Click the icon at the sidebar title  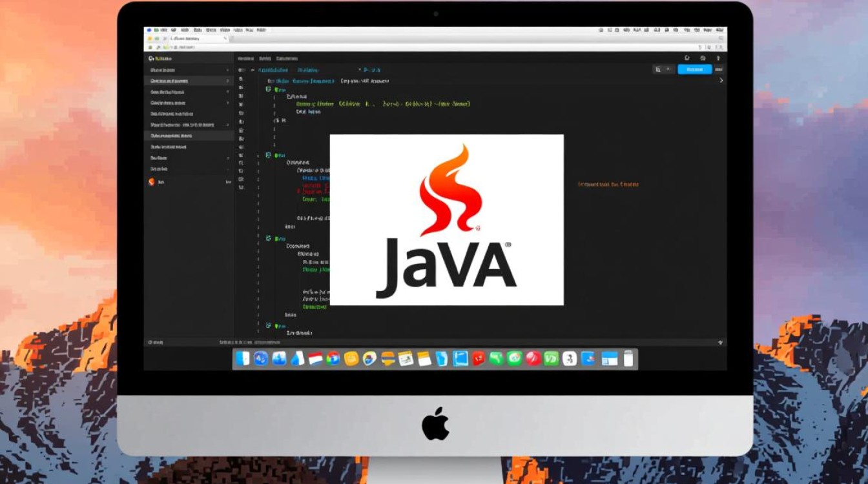point(151,58)
